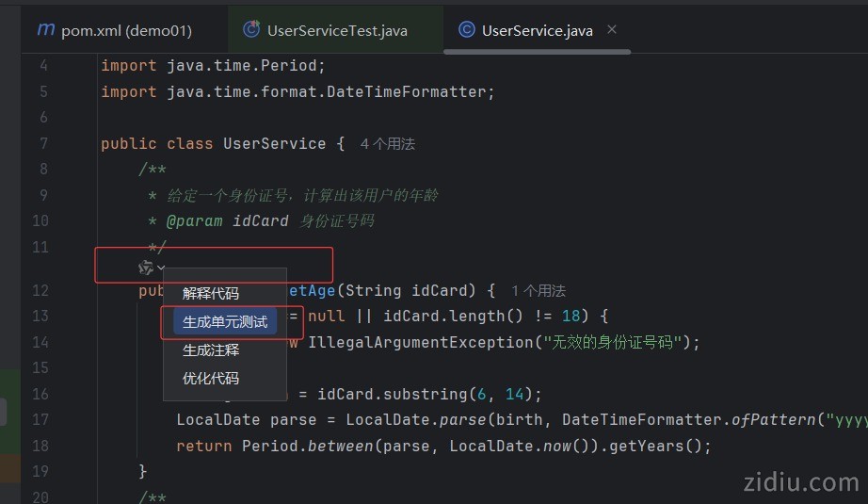
Task: Open the 4 个用法 usages hint
Action: [x=388, y=144]
